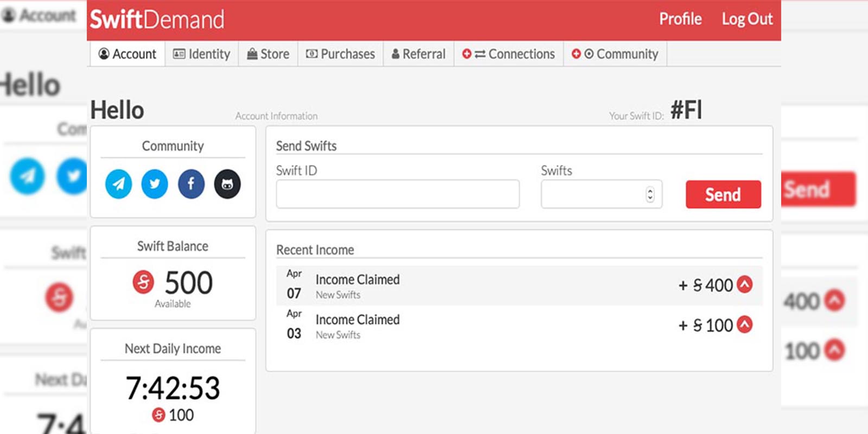Switch to the Community tab
The height and width of the screenshot is (434, 868).
(x=615, y=54)
